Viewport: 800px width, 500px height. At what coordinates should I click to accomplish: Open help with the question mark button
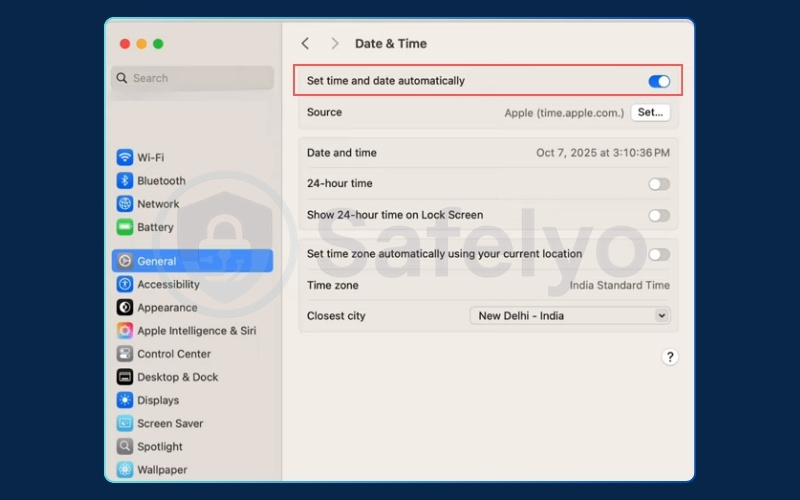670,357
